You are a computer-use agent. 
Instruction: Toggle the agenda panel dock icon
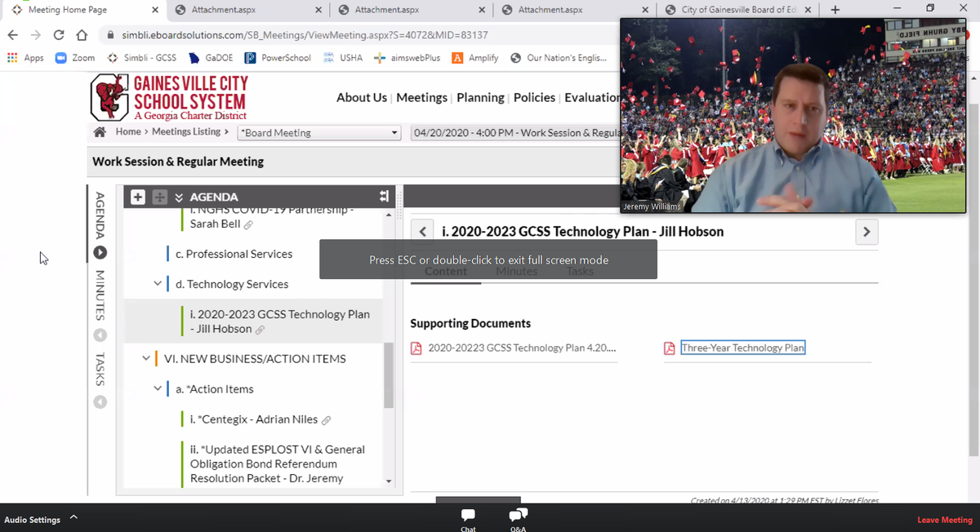384,197
